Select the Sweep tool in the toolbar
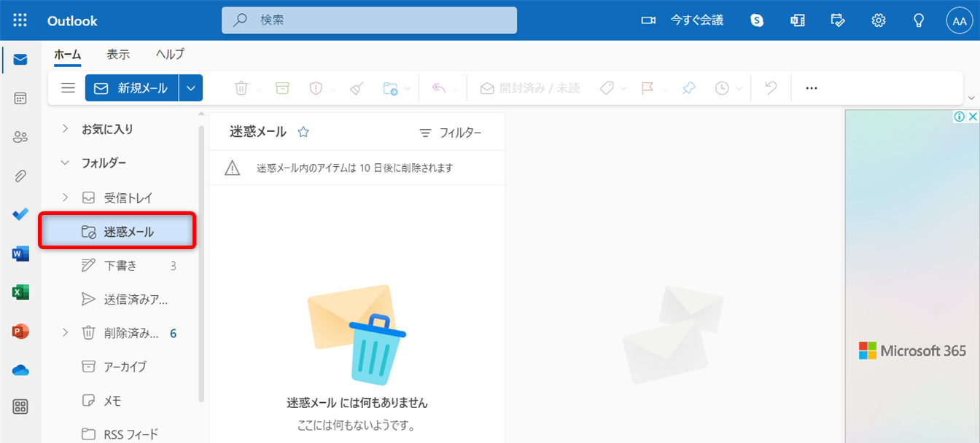 click(x=356, y=87)
